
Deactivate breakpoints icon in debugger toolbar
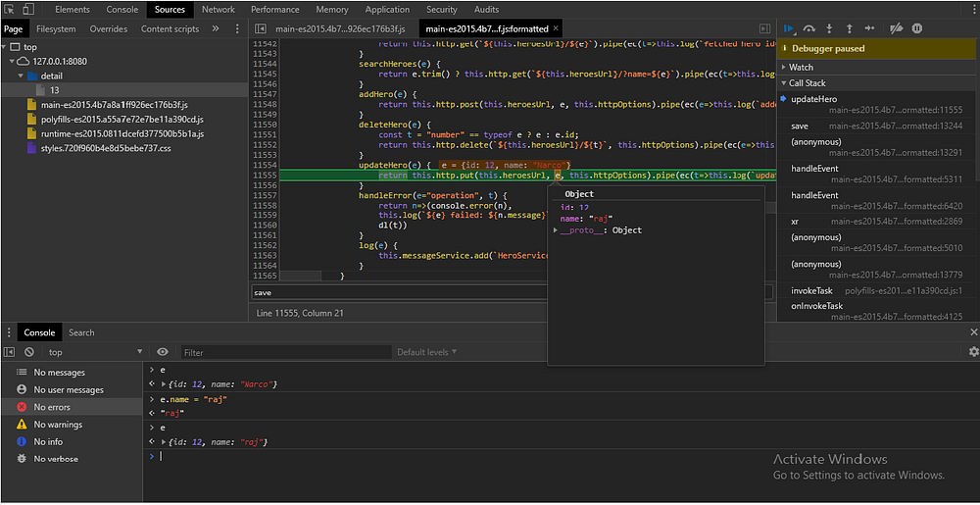pyautogui.click(x=895, y=29)
